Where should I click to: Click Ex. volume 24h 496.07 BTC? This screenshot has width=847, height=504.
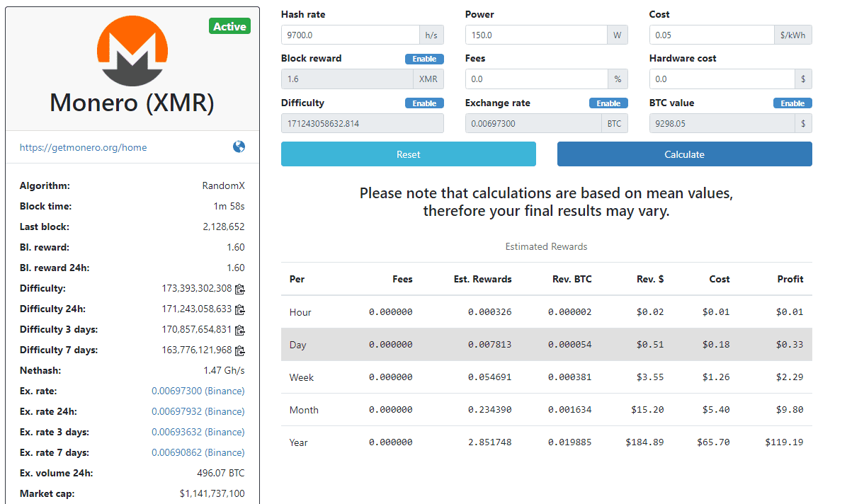click(x=220, y=473)
